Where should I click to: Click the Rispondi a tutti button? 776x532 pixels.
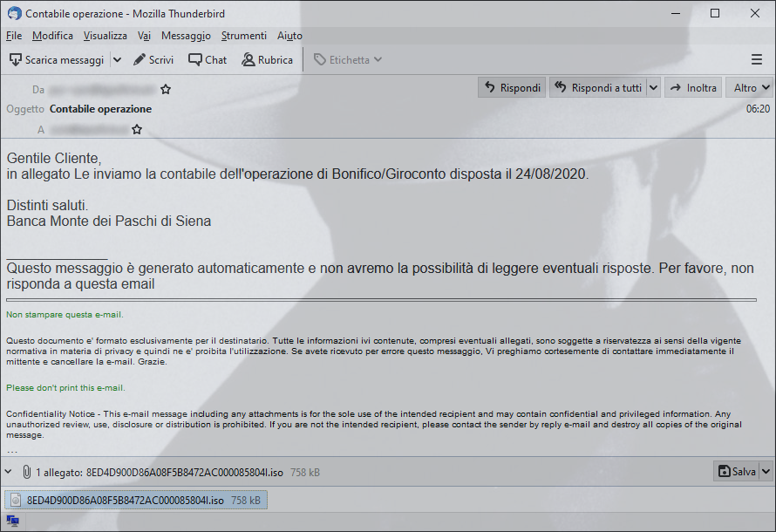click(x=598, y=87)
